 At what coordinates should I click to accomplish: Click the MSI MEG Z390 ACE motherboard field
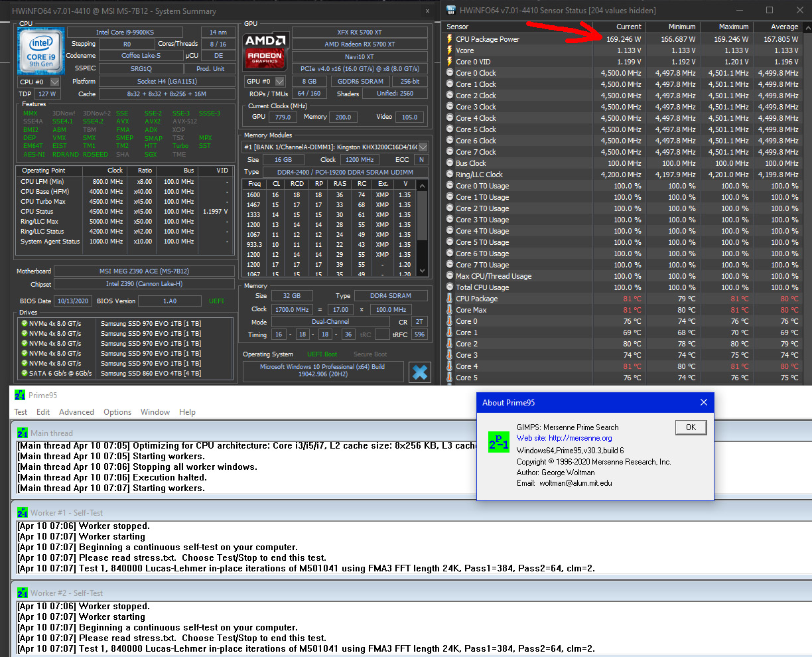tap(144, 271)
